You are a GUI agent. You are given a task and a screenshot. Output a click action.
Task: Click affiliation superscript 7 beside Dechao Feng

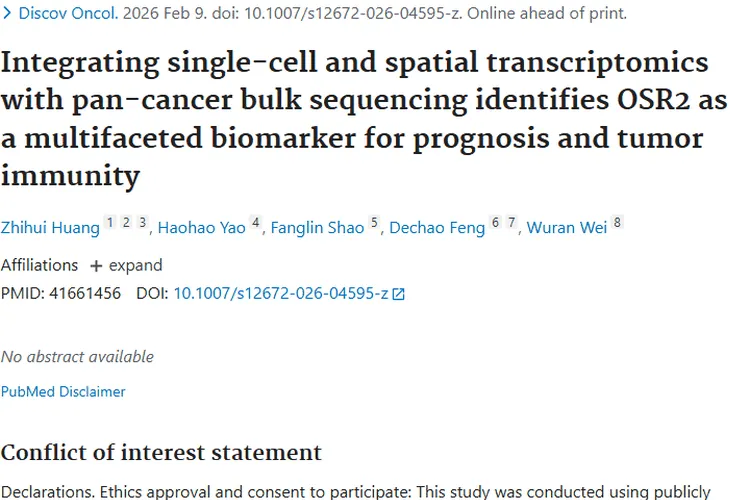(511, 223)
